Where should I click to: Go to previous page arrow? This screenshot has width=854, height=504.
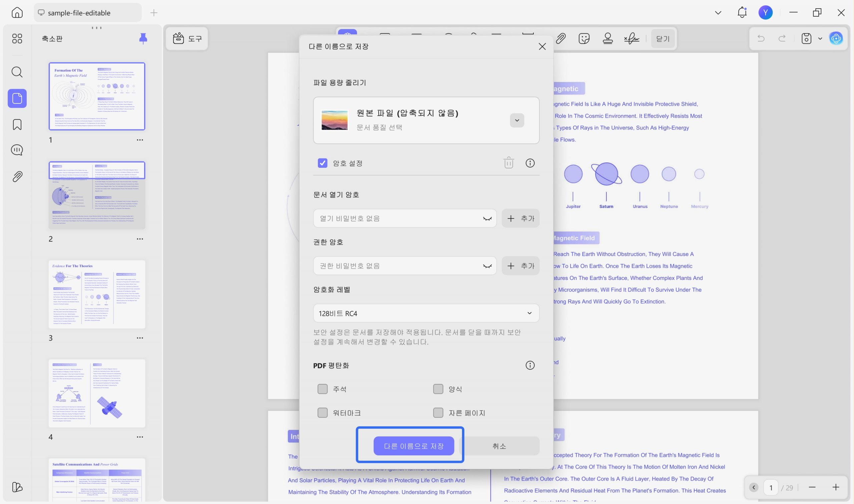coord(754,488)
